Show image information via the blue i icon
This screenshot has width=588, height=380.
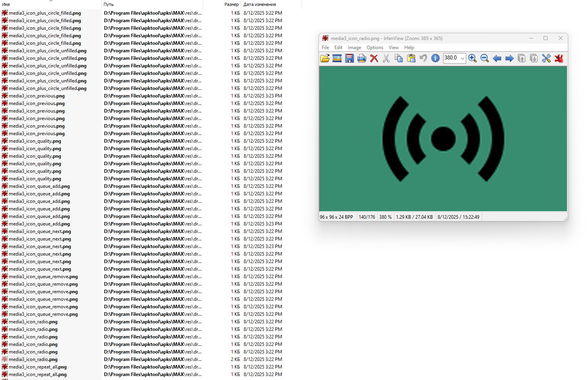click(435, 58)
